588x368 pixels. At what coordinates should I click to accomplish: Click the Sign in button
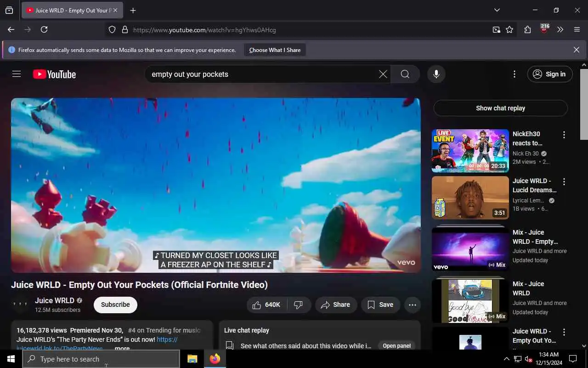550,74
